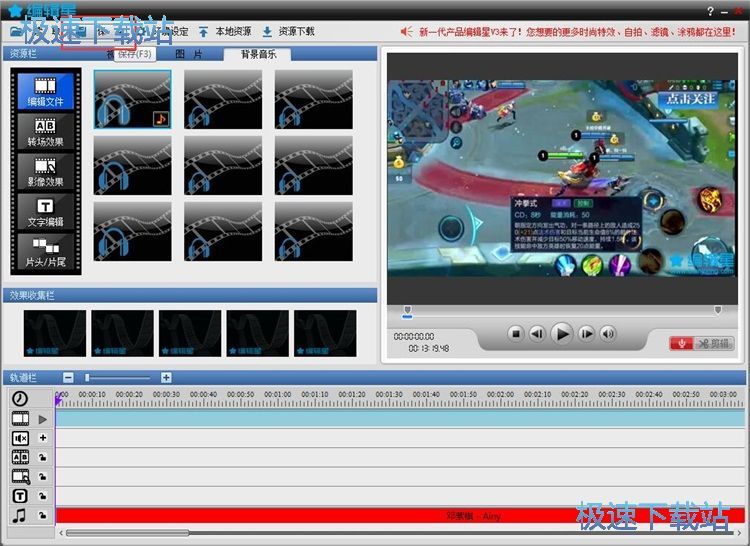The image size is (750, 546).
Task: Toggle lock on the text track
Action: pos(43,496)
